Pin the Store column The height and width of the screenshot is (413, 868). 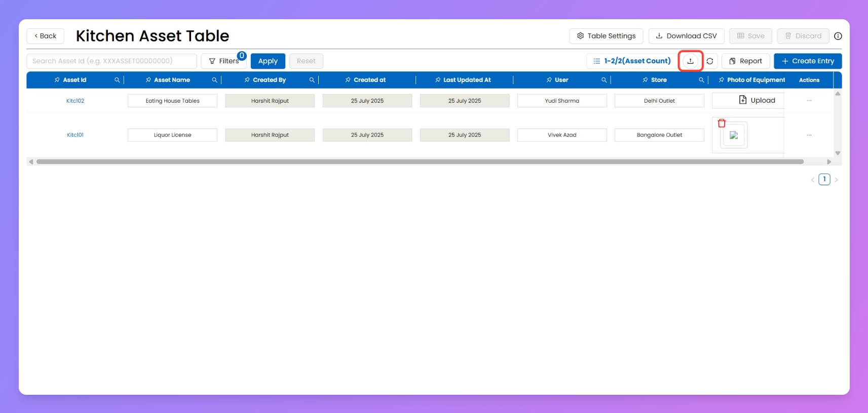click(x=646, y=80)
